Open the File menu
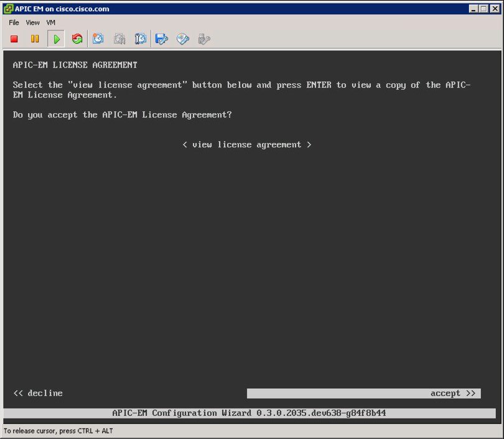The width and height of the screenshot is (504, 439). click(14, 22)
